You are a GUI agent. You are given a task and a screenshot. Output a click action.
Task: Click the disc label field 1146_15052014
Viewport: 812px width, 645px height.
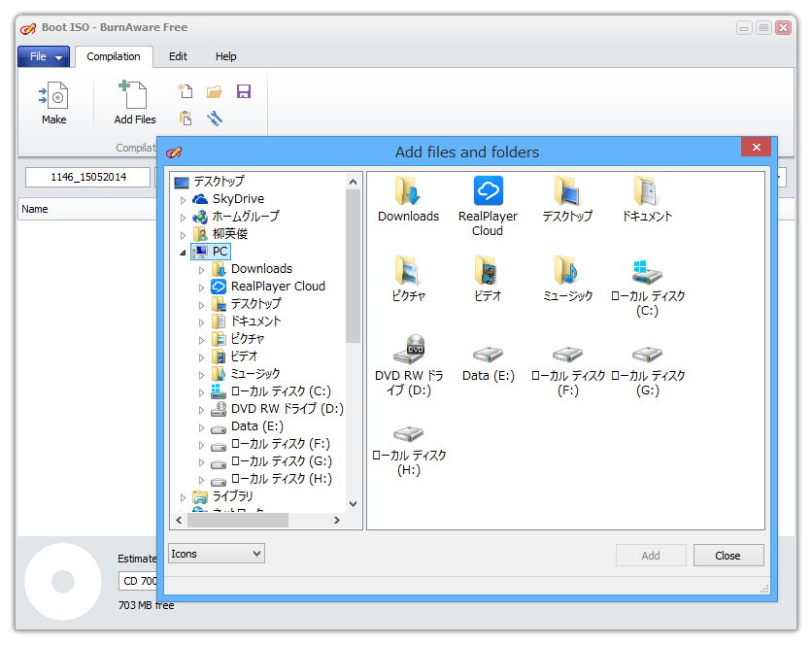click(x=88, y=177)
